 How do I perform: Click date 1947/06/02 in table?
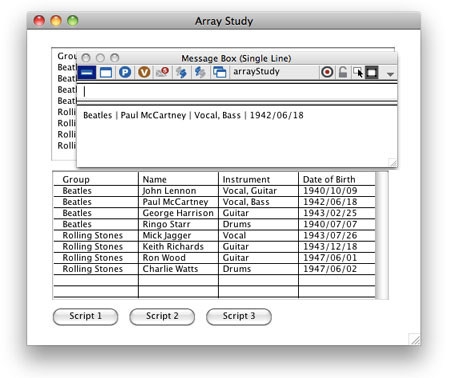(337, 269)
